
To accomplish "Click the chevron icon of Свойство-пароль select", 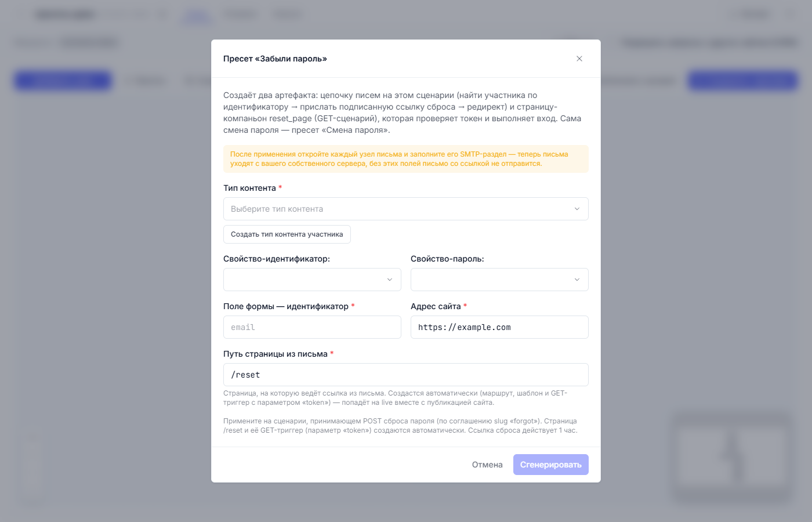I will (577, 280).
